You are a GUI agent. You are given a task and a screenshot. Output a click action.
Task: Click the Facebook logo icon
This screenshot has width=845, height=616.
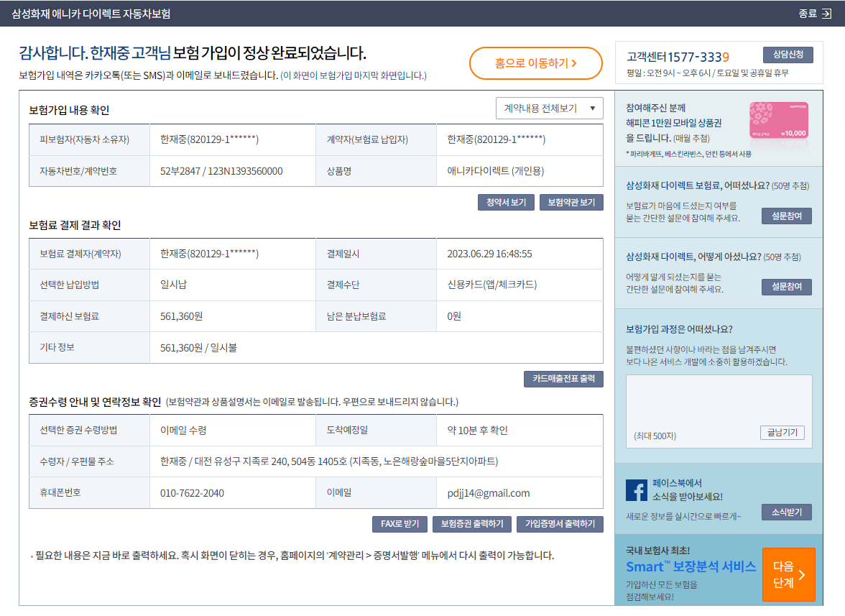[637, 490]
